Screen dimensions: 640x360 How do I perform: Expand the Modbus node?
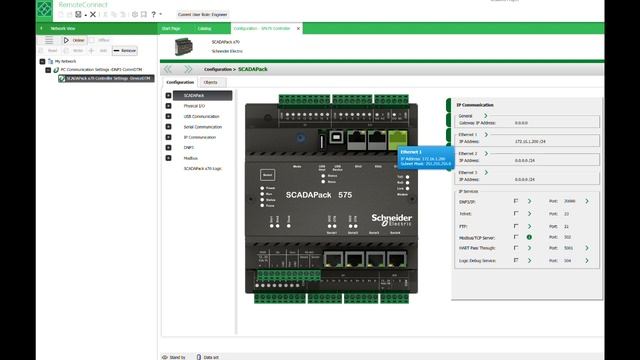click(168, 158)
